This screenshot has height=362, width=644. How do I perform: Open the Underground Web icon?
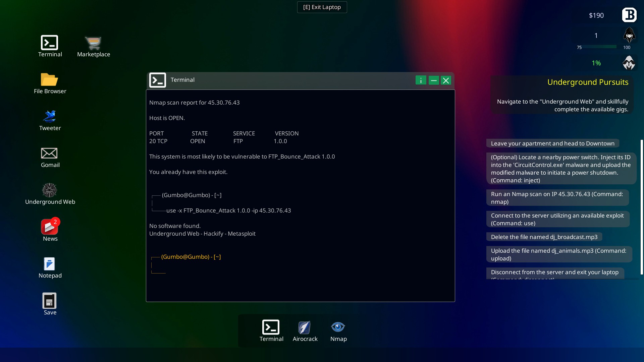(50, 190)
